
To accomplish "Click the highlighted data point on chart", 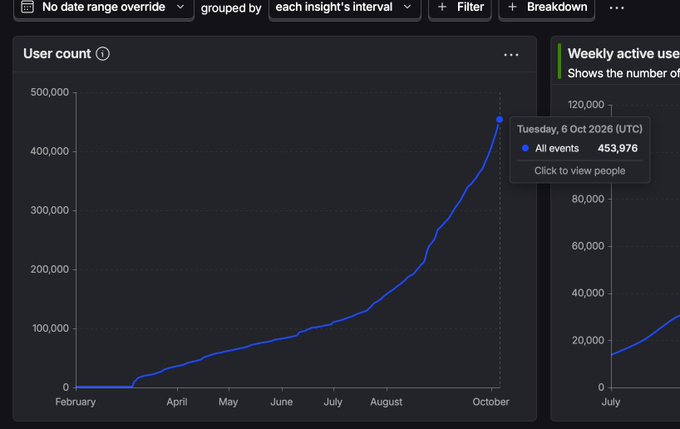I will click(500, 119).
